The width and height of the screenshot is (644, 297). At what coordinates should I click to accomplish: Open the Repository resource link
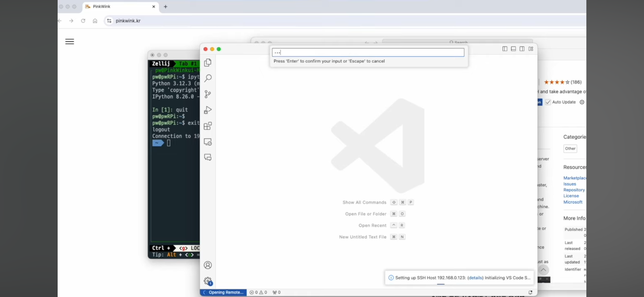click(574, 190)
